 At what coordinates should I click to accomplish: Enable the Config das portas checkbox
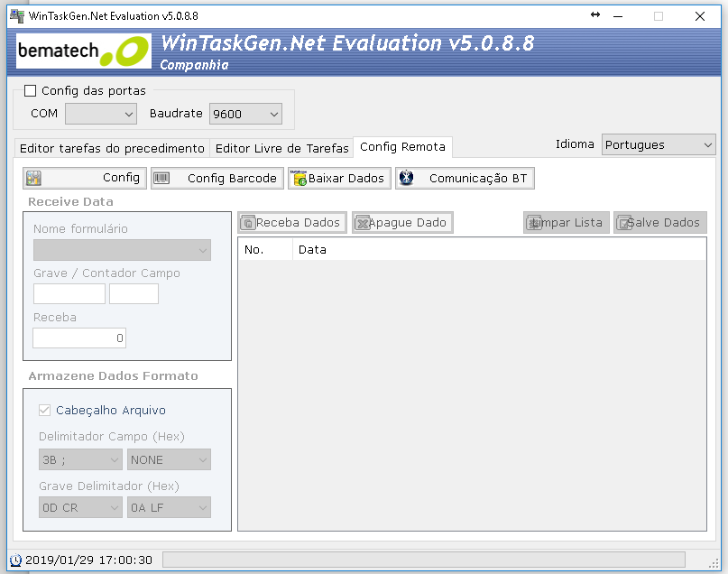[30, 90]
